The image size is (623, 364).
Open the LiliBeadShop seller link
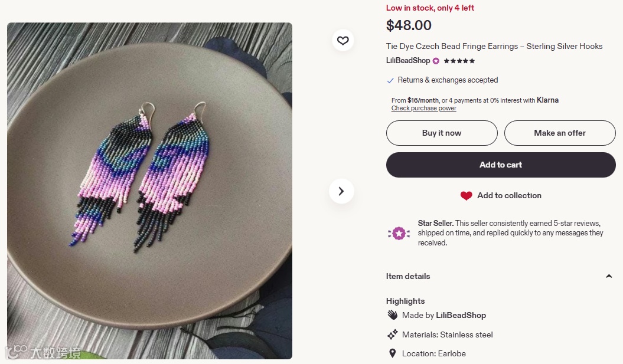[x=408, y=61]
